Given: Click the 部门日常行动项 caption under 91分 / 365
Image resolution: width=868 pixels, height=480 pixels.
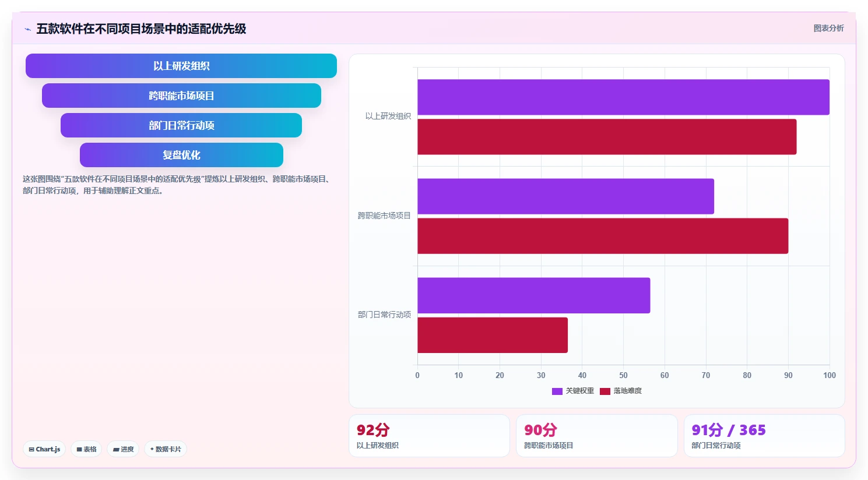Looking at the screenshot, I should [716, 446].
